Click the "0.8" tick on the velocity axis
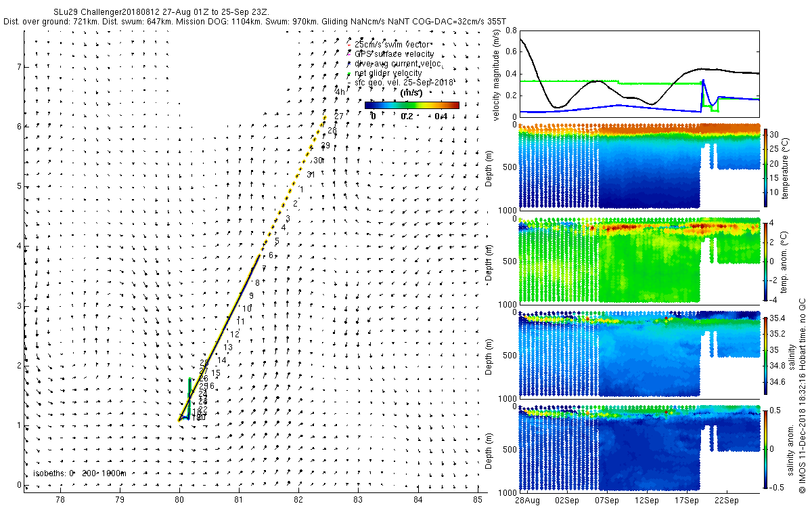Image resolution: width=812 pixels, height=508 pixels. coord(510,31)
